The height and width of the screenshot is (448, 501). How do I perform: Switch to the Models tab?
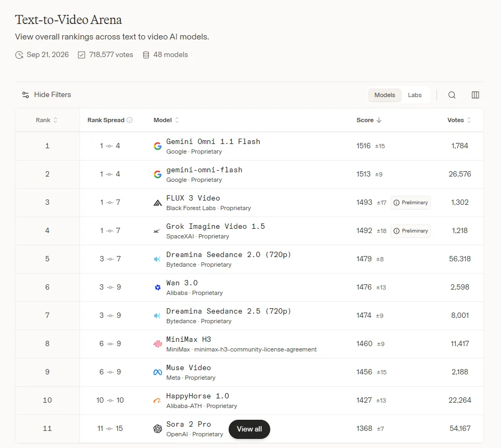[384, 95]
